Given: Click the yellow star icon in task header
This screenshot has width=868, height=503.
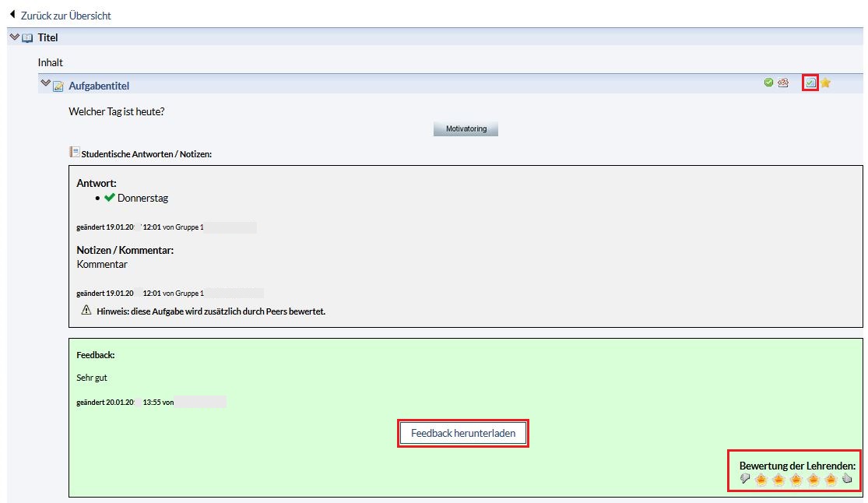Looking at the screenshot, I should (x=826, y=83).
